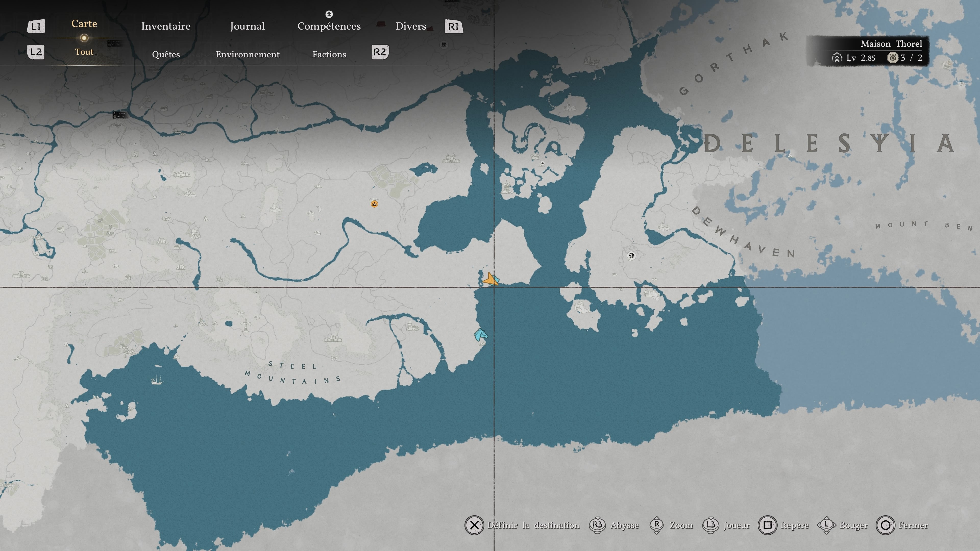The height and width of the screenshot is (551, 980).
Task: Filter the map by Quêtes
Action: (x=166, y=54)
